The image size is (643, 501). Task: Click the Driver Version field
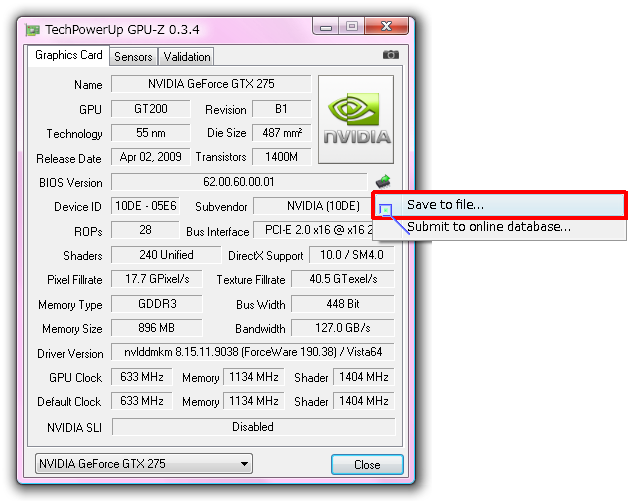click(x=253, y=352)
